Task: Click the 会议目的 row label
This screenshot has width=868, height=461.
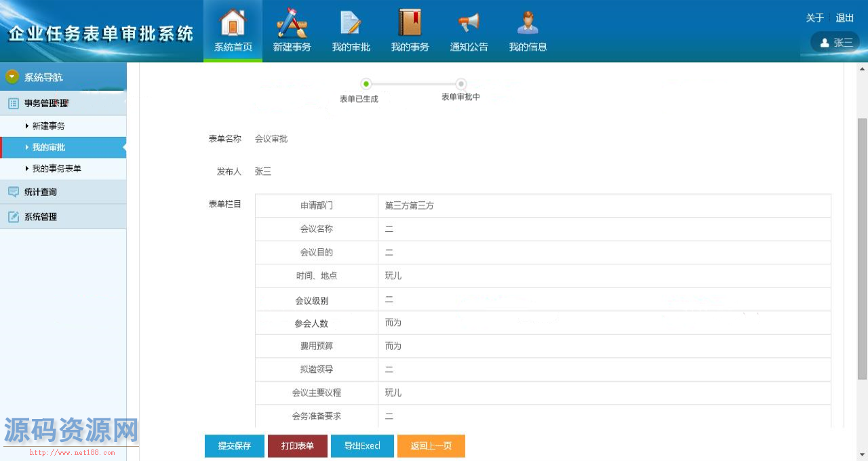Action: pos(317,252)
